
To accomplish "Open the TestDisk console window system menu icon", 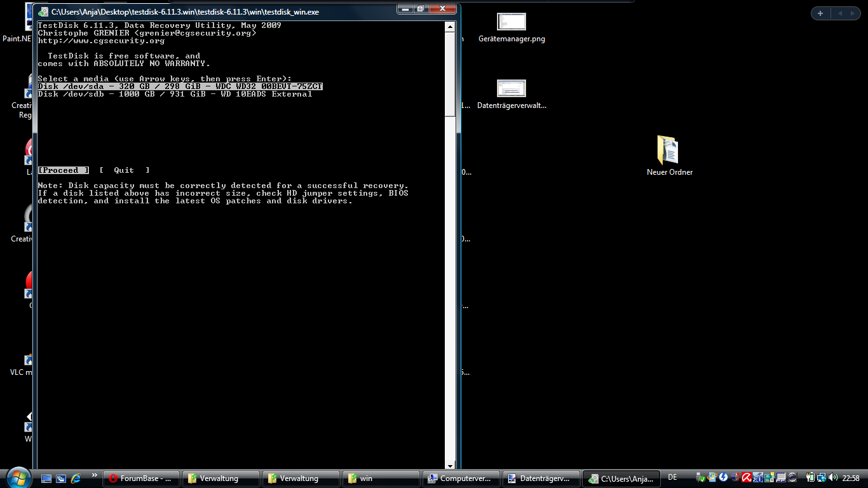I will tap(43, 11).
